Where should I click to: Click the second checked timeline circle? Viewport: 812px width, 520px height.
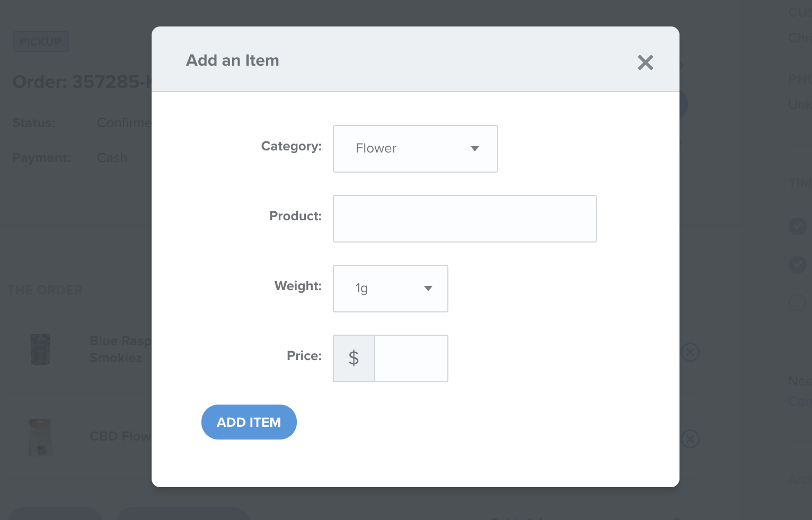click(x=797, y=264)
